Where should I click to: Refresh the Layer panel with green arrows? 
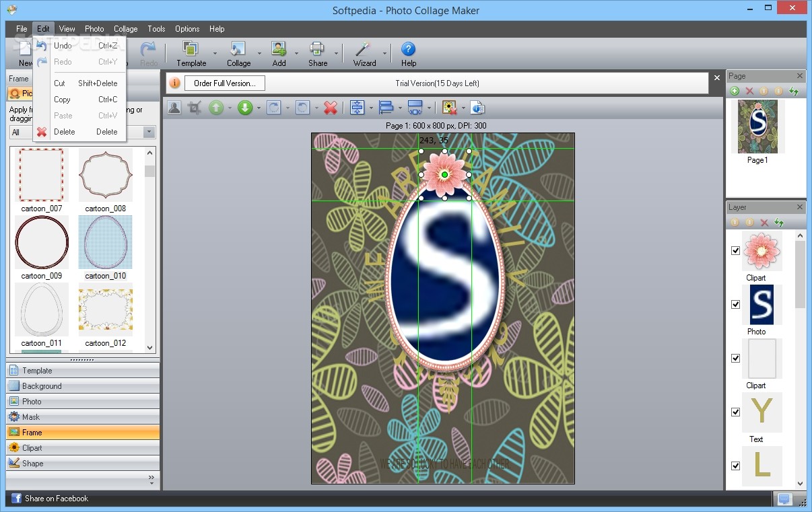779,222
